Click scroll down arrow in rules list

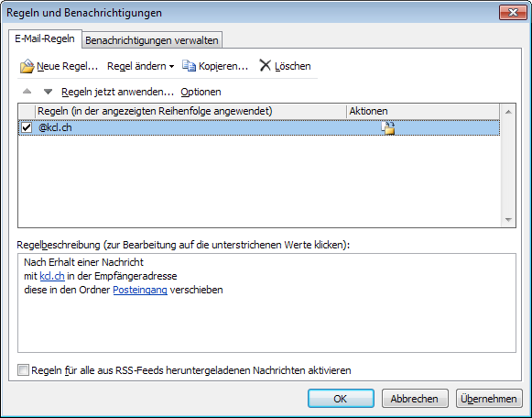pyautogui.click(x=508, y=220)
